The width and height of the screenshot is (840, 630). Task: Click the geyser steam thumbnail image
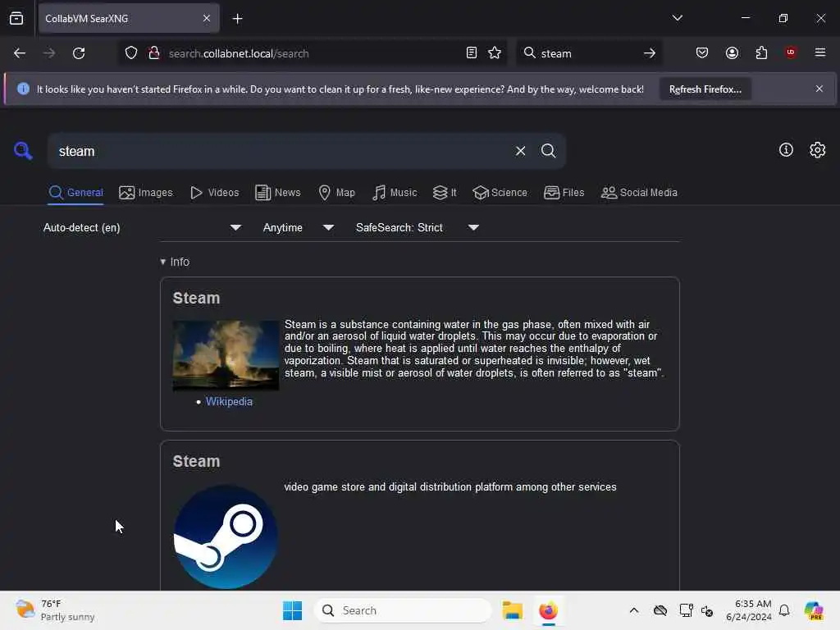pyautogui.click(x=226, y=355)
